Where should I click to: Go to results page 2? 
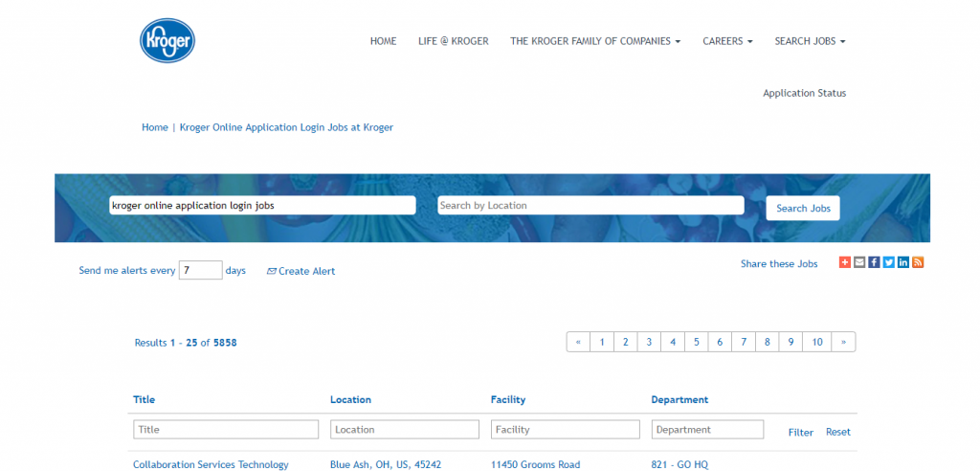click(626, 342)
